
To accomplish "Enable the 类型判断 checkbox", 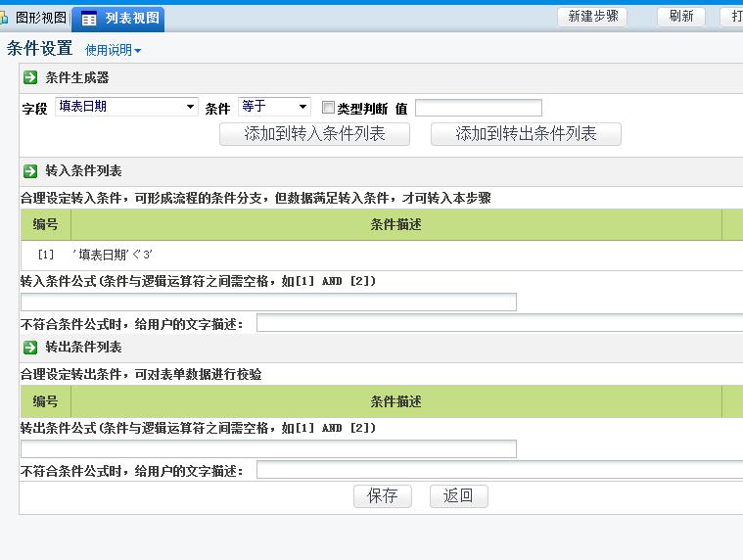I will 329,108.
